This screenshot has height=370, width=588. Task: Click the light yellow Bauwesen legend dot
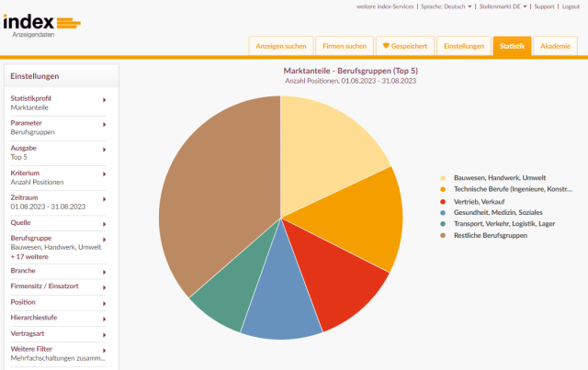click(x=443, y=178)
